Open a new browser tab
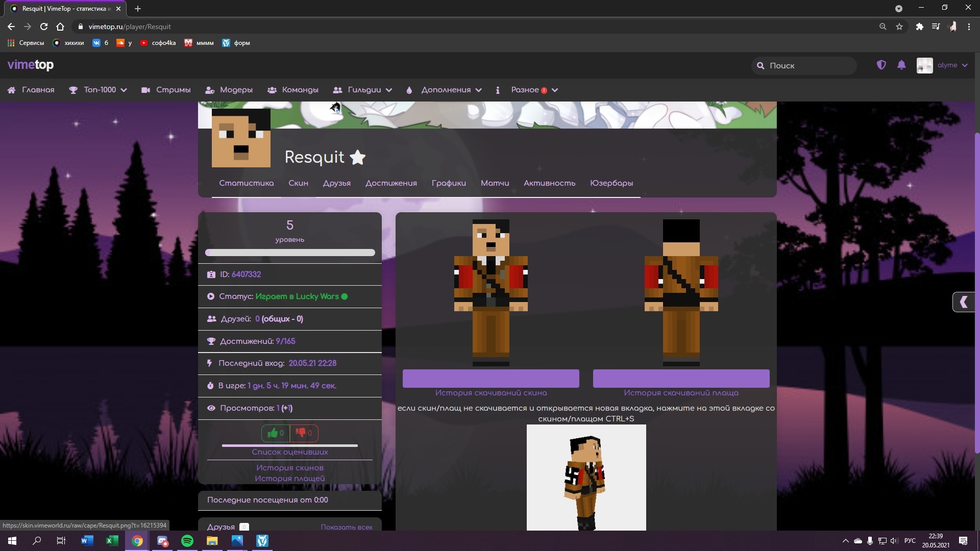The width and height of the screenshot is (980, 551). tap(138, 9)
